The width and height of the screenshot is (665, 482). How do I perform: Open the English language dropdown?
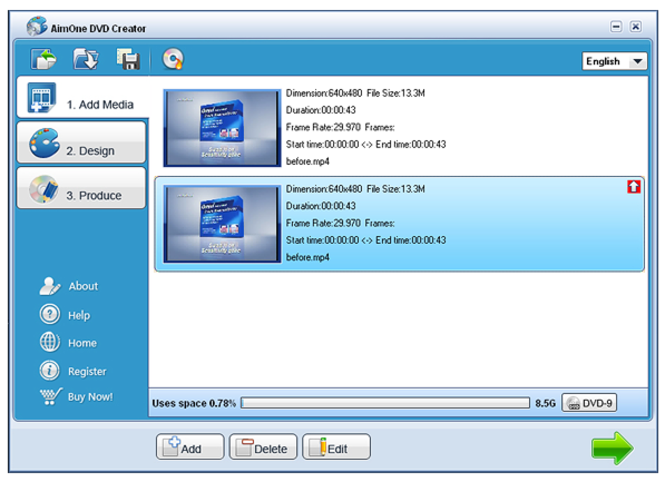click(x=614, y=61)
